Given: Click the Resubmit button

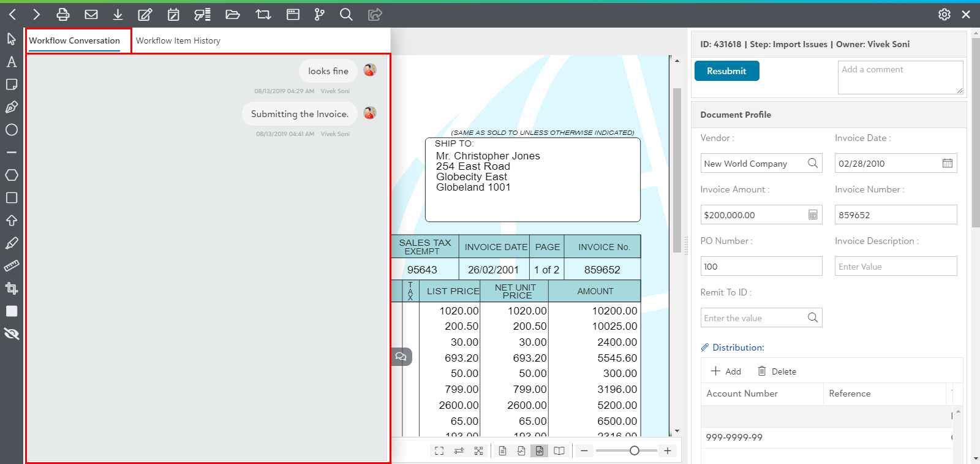Looking at the screenshot, I should [727, 70].
